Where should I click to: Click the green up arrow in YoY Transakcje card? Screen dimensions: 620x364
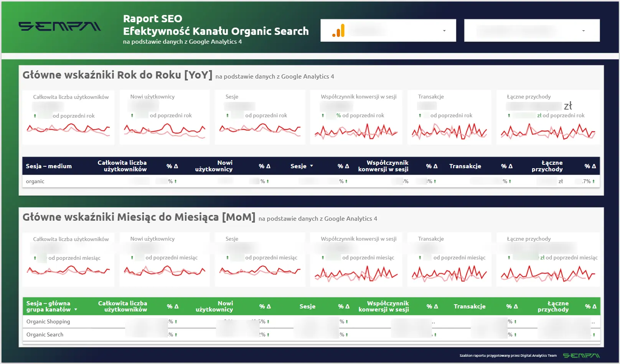tap(420, 115)
